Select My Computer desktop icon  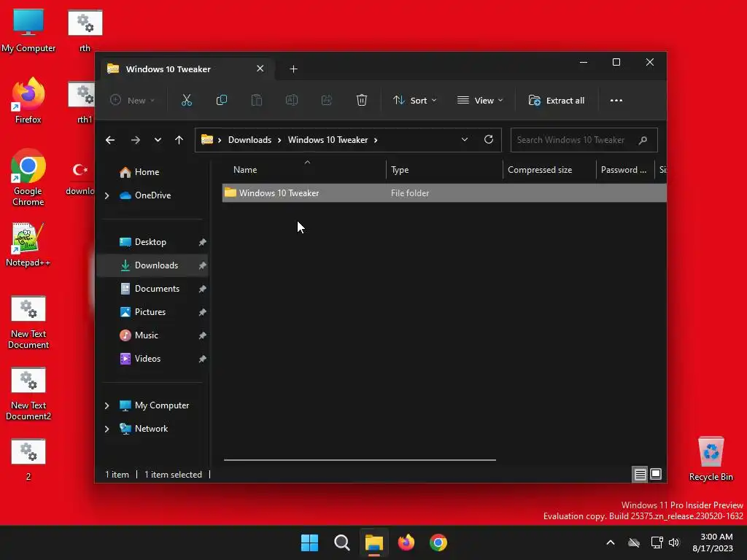click(28, 31)
